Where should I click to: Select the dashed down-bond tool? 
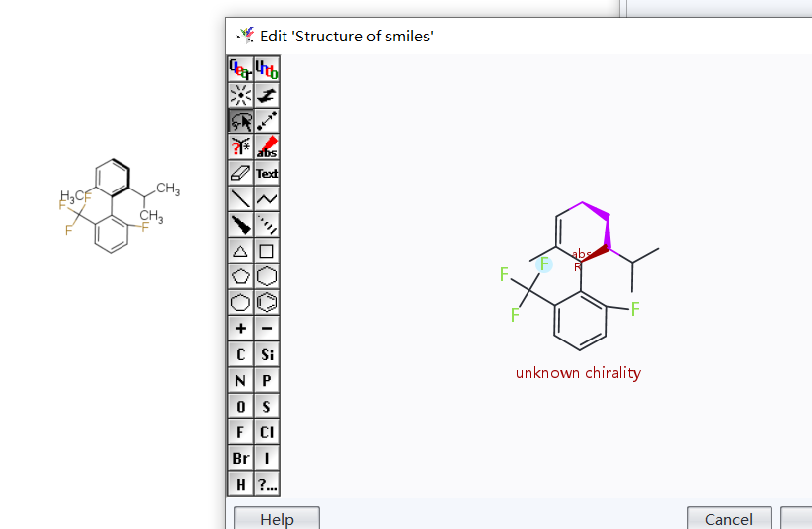pyautogui.click(x=267, y=224)
